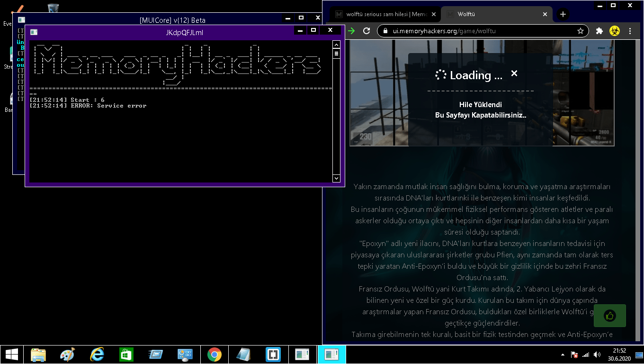Open the Recycle Bin desktop icon

coord(53,9)
